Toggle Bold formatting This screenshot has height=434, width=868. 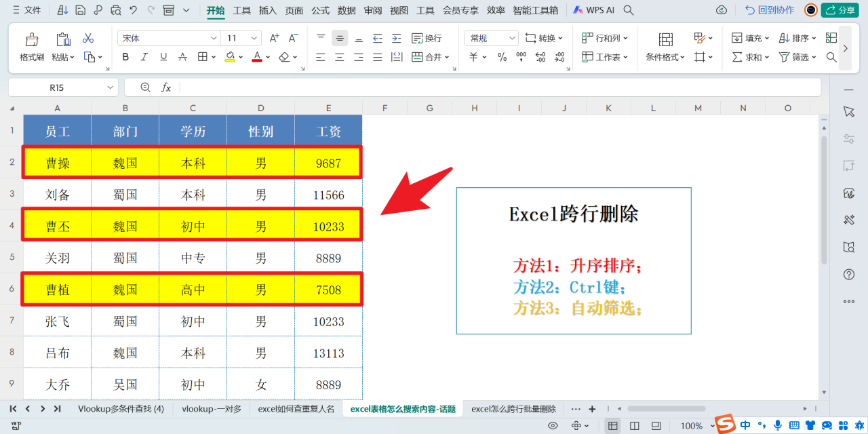[125, 57]
